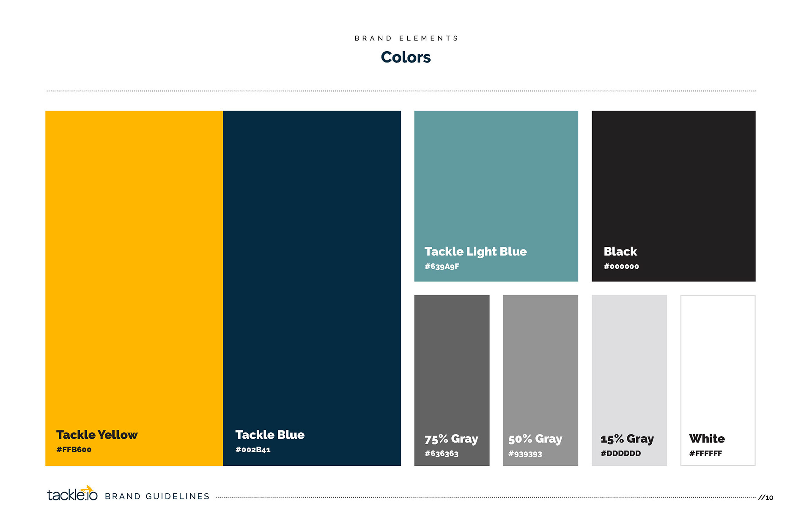Click the #FFFFFF hex code label
Screen dimensions: 812x525
(x=705, y=453)
